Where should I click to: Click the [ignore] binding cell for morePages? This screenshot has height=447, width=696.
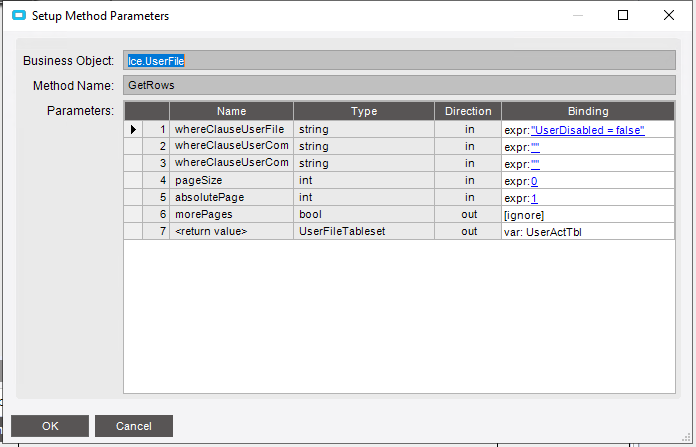click(588, 215)
